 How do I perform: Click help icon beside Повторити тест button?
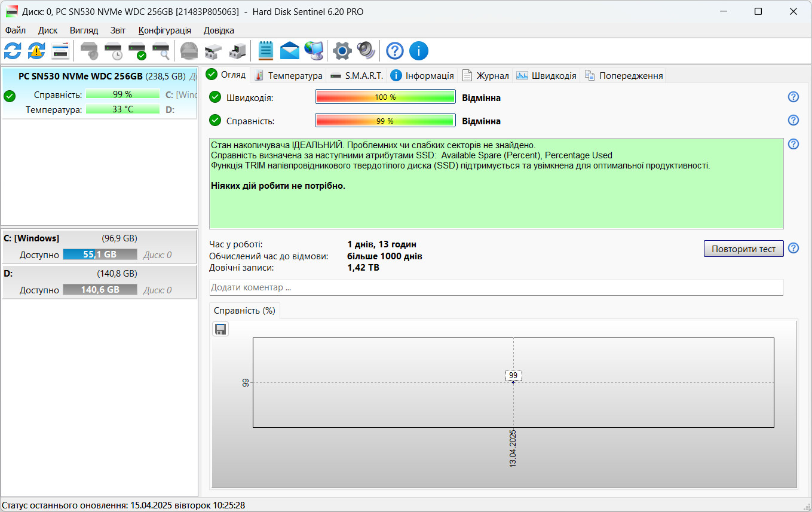[793, 248]
